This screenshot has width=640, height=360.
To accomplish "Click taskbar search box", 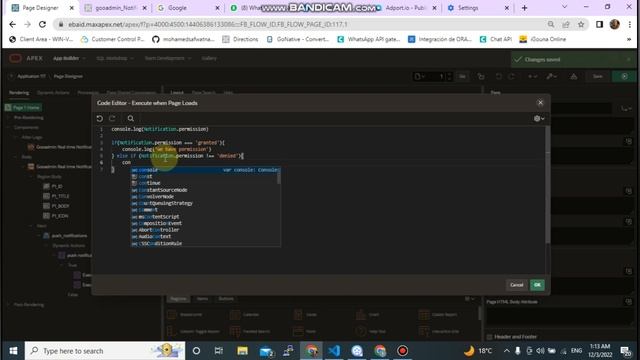I will pyautogui.click(x=105, y=351).
